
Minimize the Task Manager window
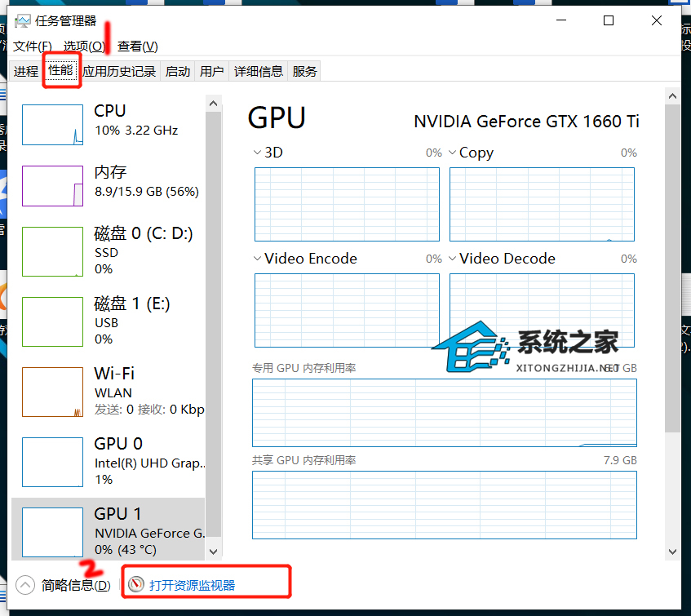tap(561, 20)
